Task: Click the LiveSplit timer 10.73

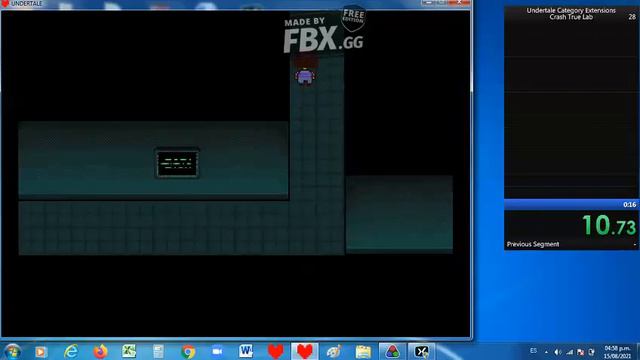Action: [x=609, y=225]
